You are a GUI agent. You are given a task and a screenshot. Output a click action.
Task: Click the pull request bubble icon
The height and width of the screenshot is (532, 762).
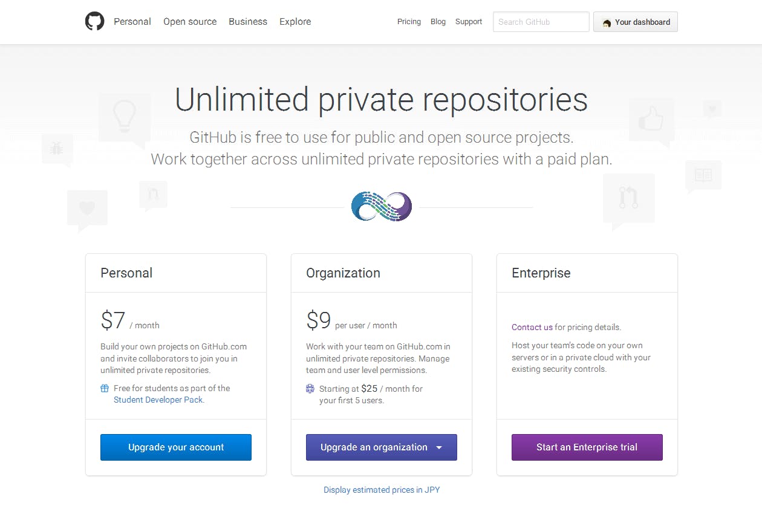(628, 199)
